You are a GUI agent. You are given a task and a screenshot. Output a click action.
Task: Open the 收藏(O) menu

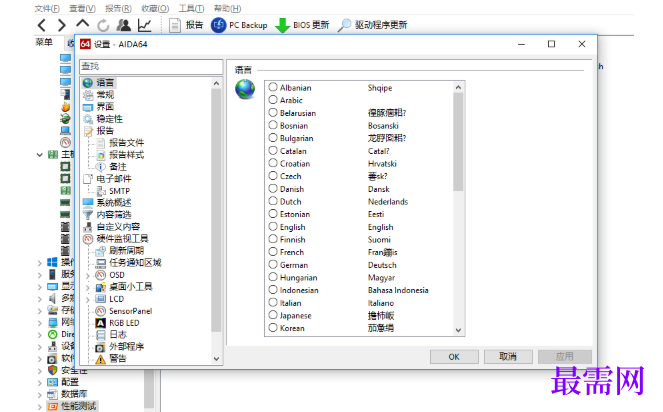tap(155, 8)
